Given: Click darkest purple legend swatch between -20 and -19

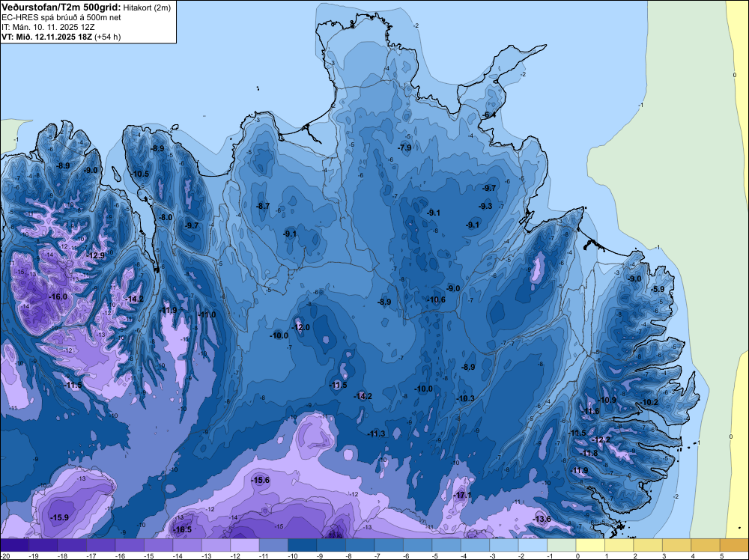Looking at the screenshot, I should point(14,545).
